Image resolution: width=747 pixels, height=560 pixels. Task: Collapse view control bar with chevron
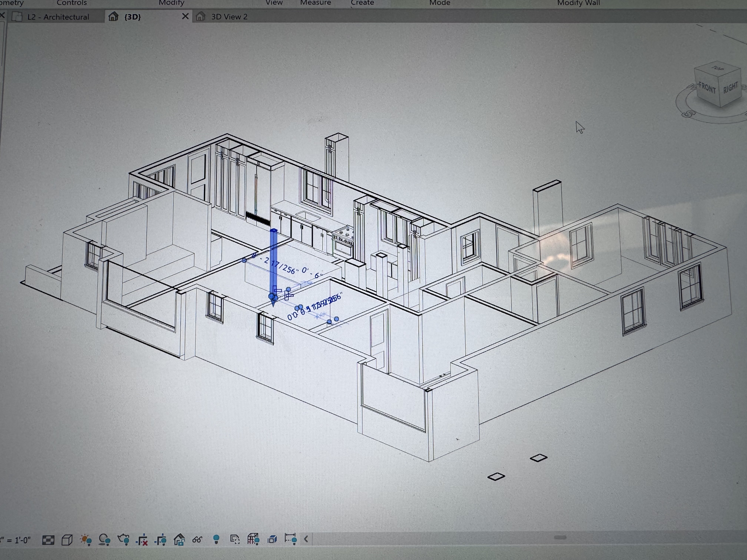point(306,539)
